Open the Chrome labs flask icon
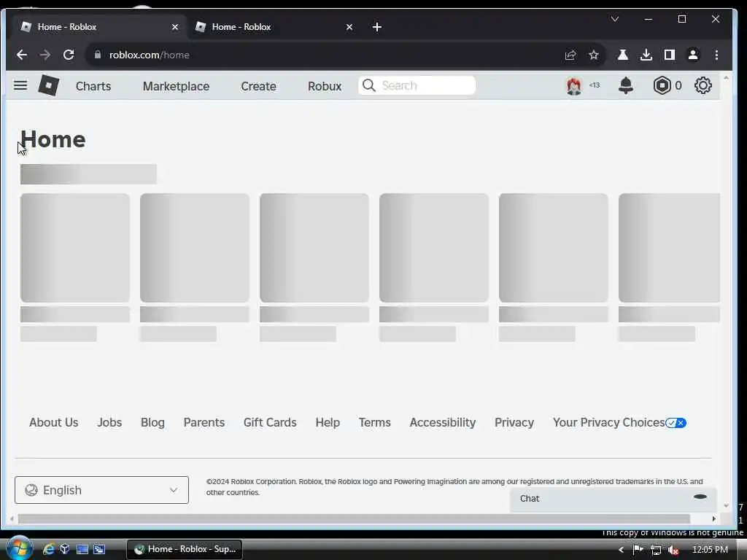This screenshot has width=747, height=560. [x=623, y=55]
